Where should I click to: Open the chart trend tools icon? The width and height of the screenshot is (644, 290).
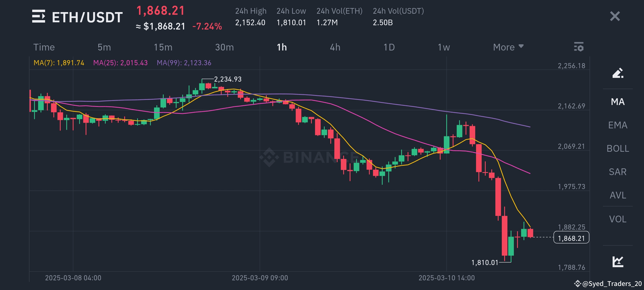[618, 262]
